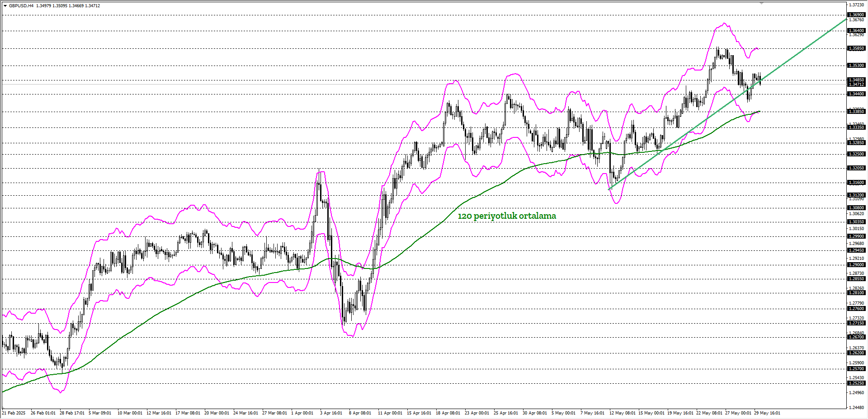Click the '26 Feb 01:01' time axis label
The image size is (868, 419).
click(x=43, y=413)
